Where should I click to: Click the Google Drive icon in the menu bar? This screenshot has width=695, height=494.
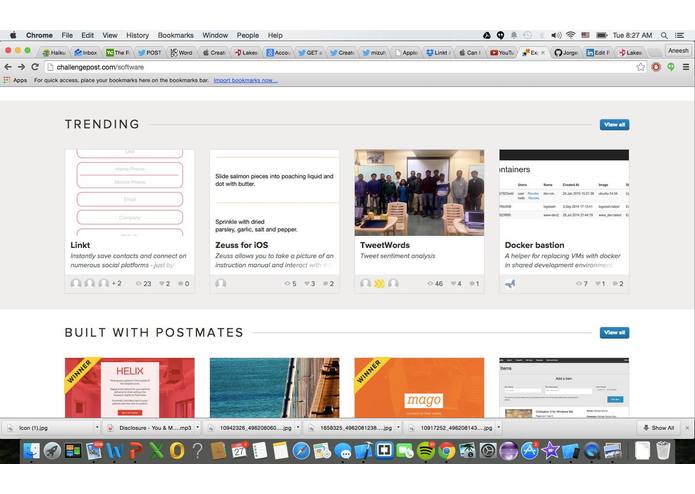click(x=487, y=35)
